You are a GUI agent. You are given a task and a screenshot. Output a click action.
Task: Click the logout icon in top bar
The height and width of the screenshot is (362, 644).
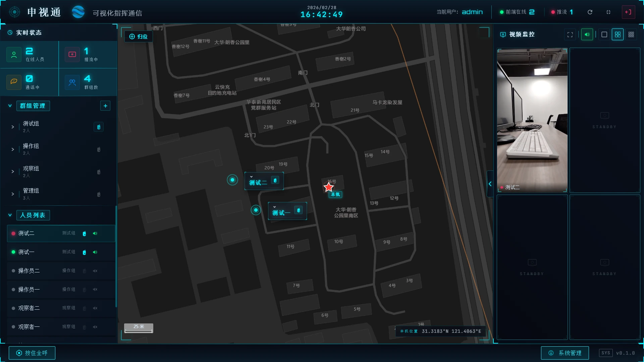click(x=628, y=12)
